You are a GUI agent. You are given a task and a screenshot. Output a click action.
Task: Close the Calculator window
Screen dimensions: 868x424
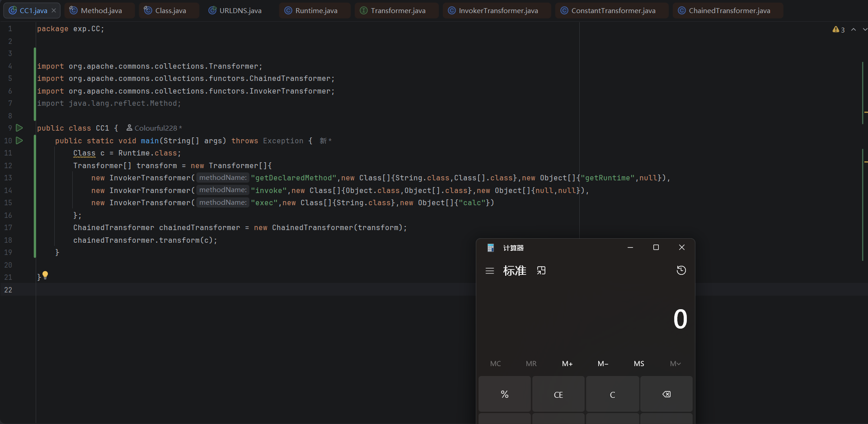tap(682, 247)
